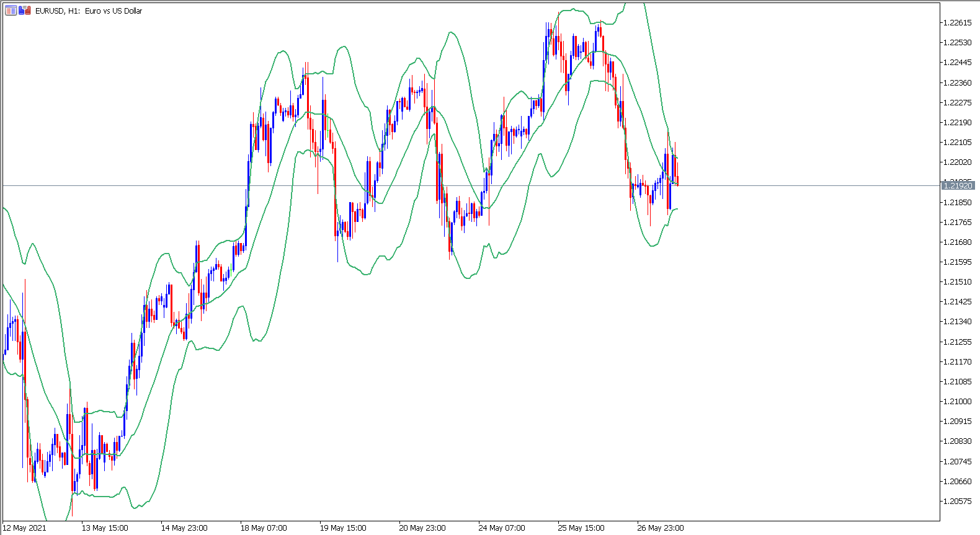Click the 1.21000 price scale label

[x=957, y=401]
